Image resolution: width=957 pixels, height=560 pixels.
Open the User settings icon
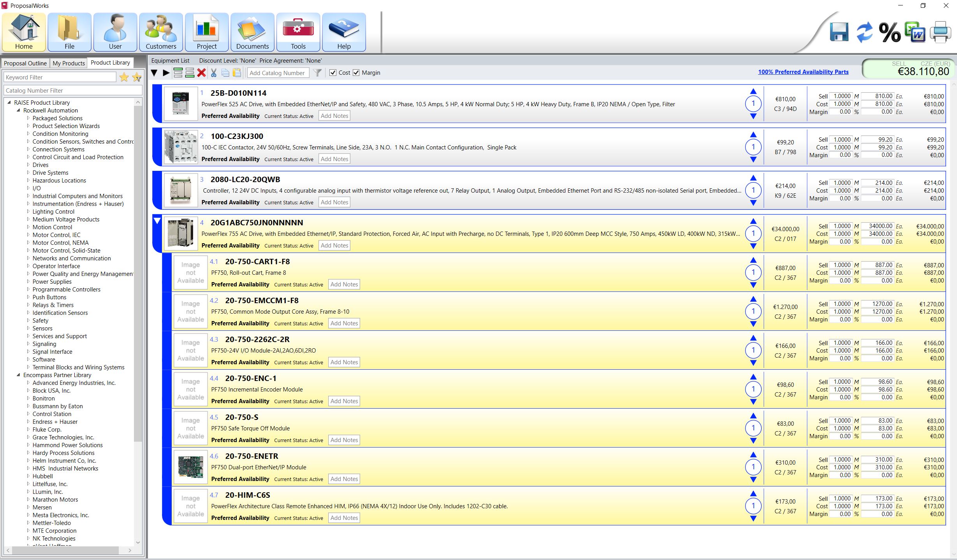[x=115, y=32]
